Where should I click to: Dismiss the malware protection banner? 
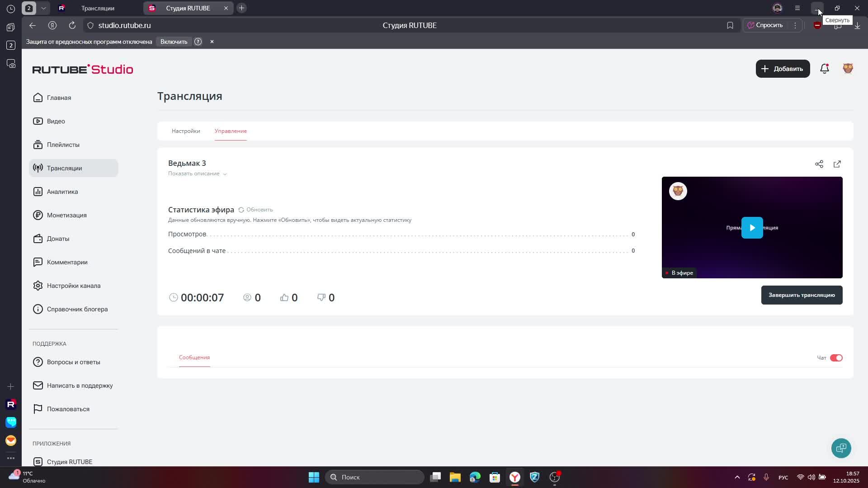click(x=212, y=42)
